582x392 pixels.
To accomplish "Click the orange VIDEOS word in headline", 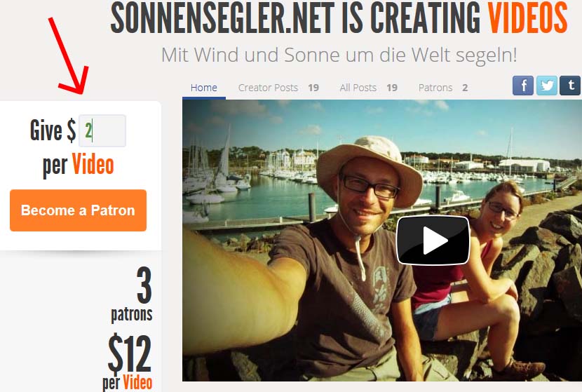I will (528, 18).
